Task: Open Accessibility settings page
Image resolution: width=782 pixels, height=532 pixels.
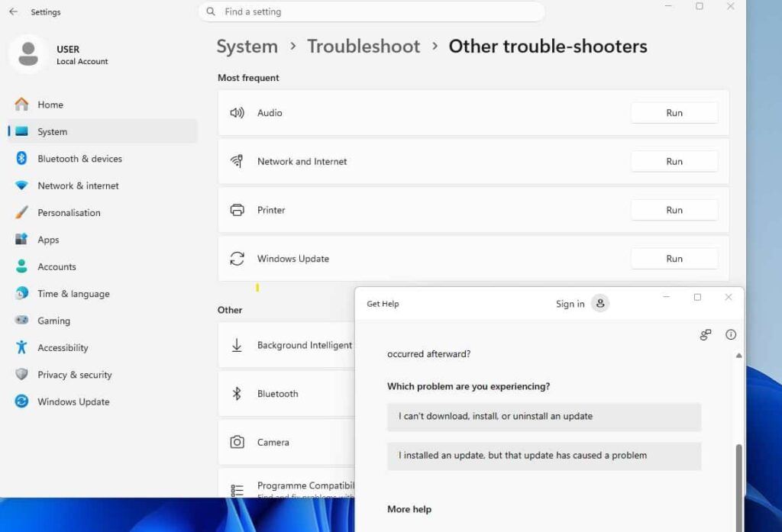Action: [103, 347]
